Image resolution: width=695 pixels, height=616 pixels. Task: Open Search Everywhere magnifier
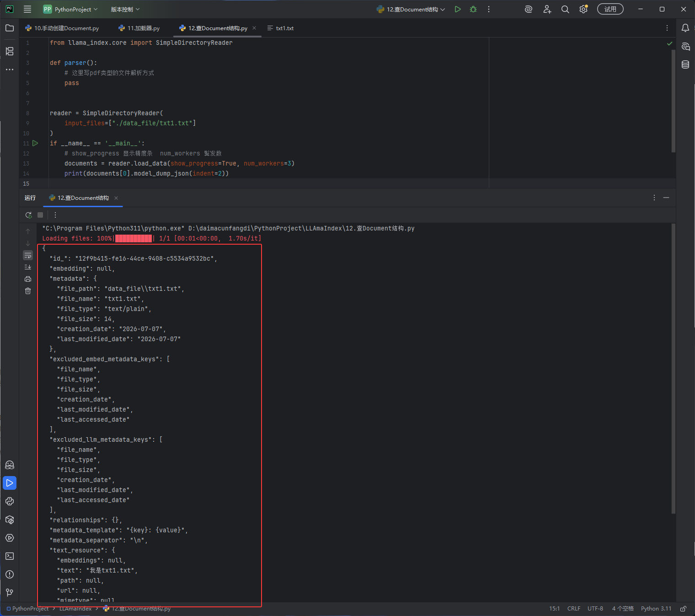(x=565, y=9)
